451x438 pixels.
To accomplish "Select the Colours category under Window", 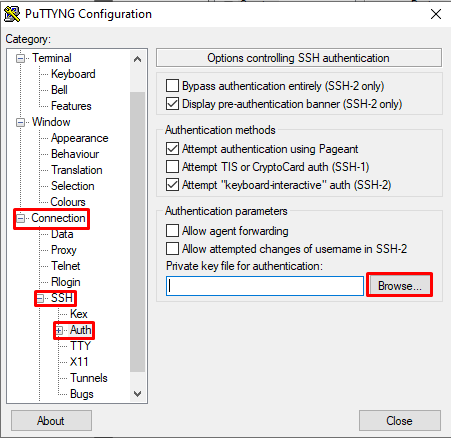I will click(x=68, y=202).
